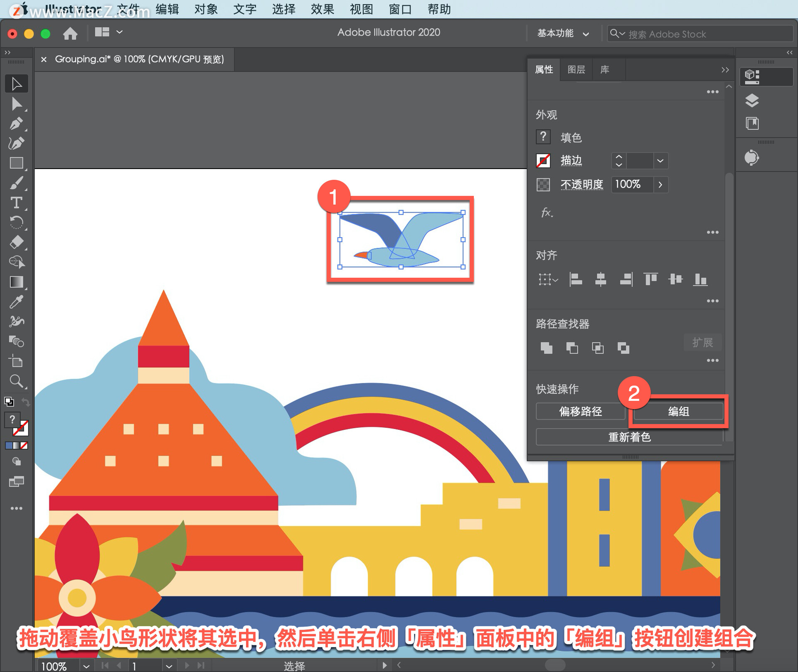
Task: Collapse the Properties panel double arrows
Action: 725,70
